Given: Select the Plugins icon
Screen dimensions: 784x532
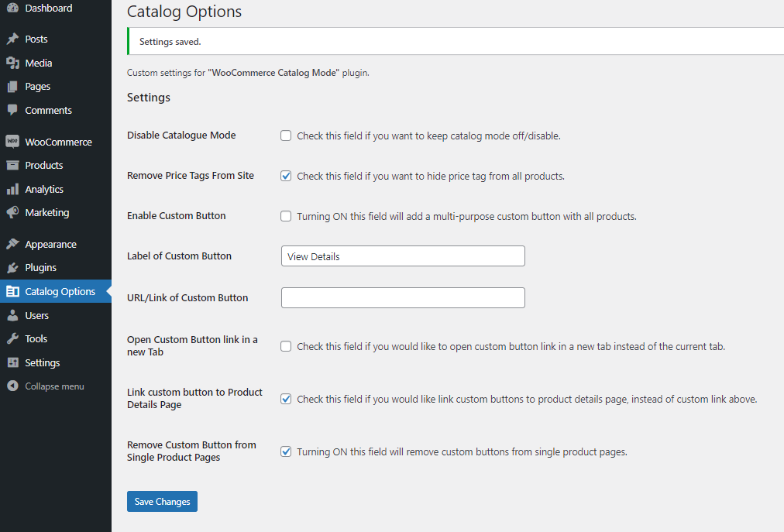Looking at the screenshot, I should (14, 267).
